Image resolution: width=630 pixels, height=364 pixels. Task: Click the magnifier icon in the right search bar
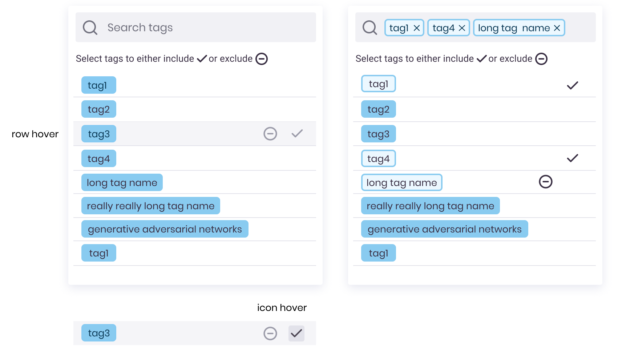coord(369,27)
